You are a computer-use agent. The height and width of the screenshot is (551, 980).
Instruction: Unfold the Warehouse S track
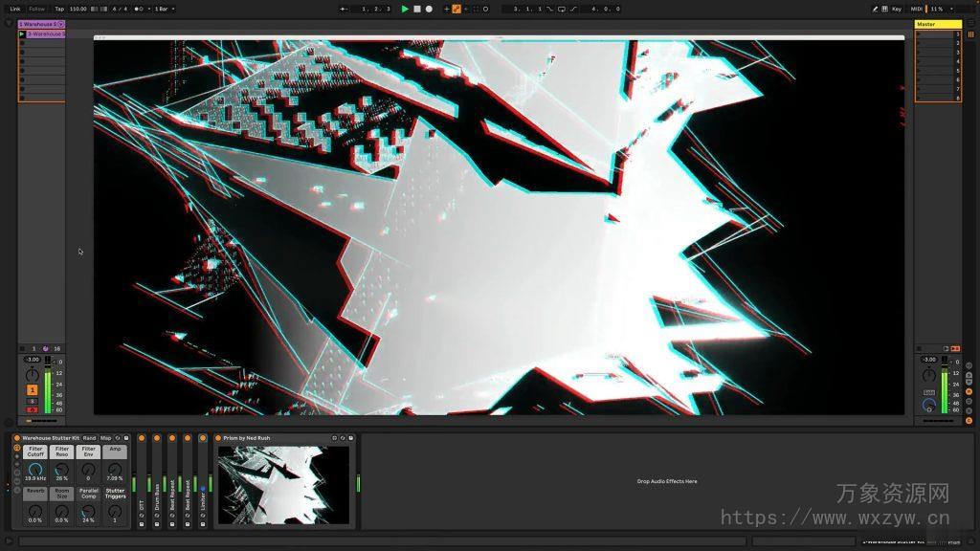(60, 24)
